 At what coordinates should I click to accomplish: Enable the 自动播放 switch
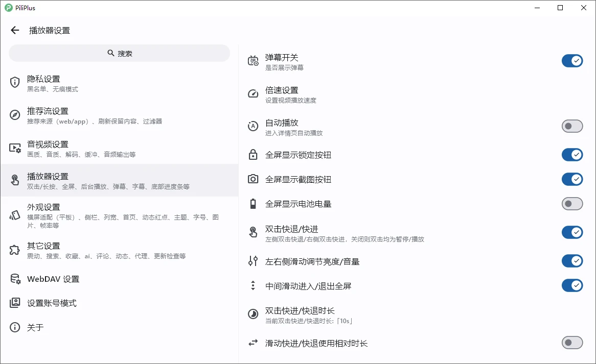(572, 126)
